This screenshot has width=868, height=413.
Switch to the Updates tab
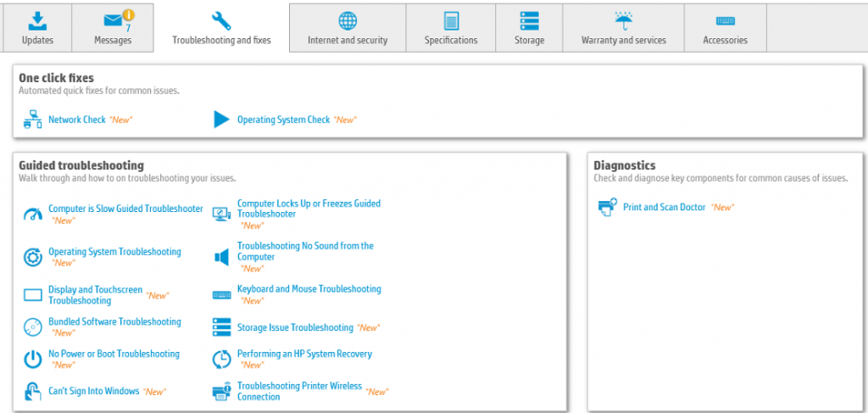(x=36, y=28)
